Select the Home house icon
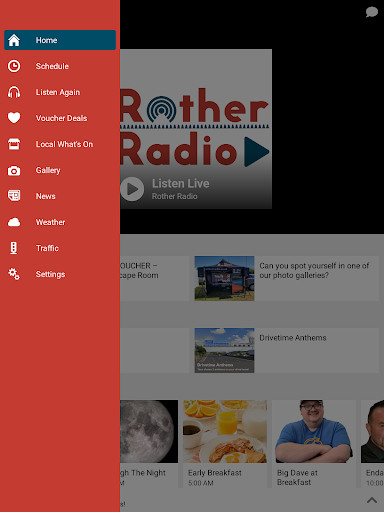 pyautogui.click(x=14, y=40)
